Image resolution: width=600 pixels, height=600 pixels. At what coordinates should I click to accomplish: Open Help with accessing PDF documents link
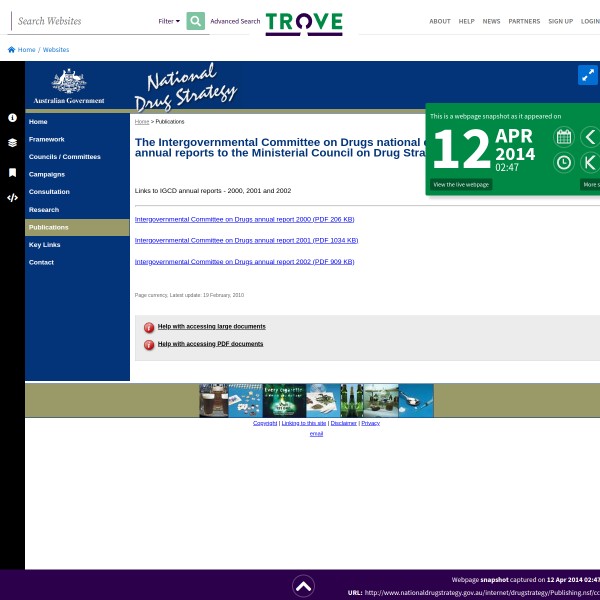[x=210, y=344]
